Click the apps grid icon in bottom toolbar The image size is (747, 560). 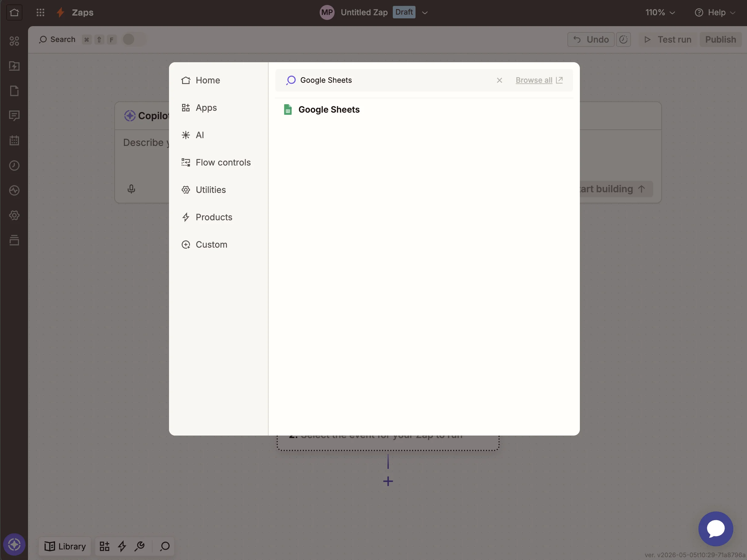[x=104, y=546]
